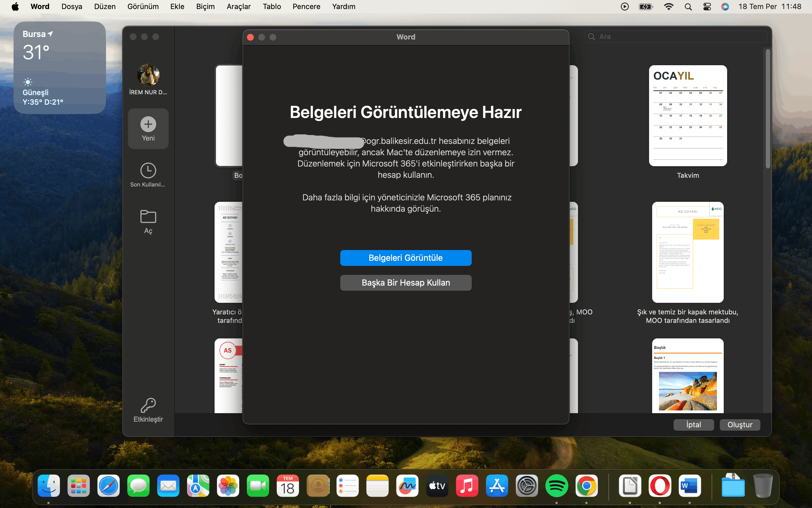Image resolution: width=812 pixels, height=508 pixels.
Task: Open the Yardım menu
Action: coord(344,7)
